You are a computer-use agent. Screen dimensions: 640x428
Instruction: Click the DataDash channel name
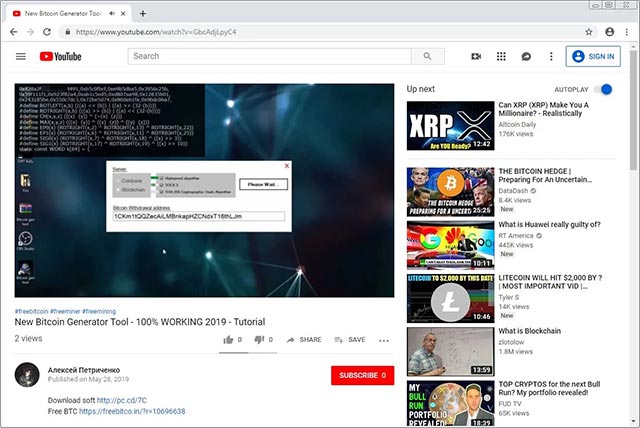513,191
